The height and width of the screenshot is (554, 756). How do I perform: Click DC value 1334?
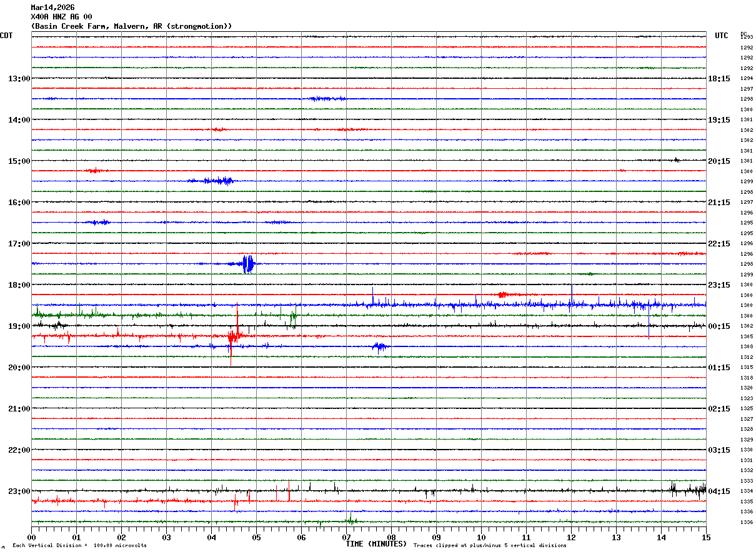(747, 491)
